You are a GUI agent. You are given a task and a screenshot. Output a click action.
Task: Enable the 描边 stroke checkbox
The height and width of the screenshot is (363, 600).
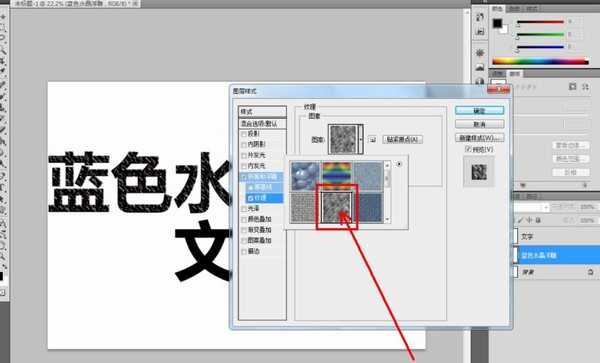[x=244, y=252]
